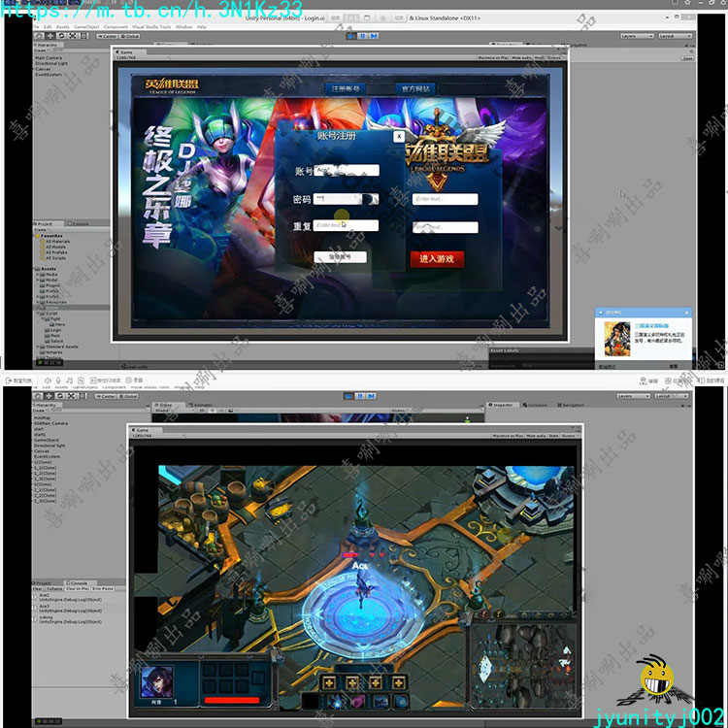Screen dimensions: 728x728
Task: Toggle Error Pause in lower Console panel
Action: (x=102, y=589)
